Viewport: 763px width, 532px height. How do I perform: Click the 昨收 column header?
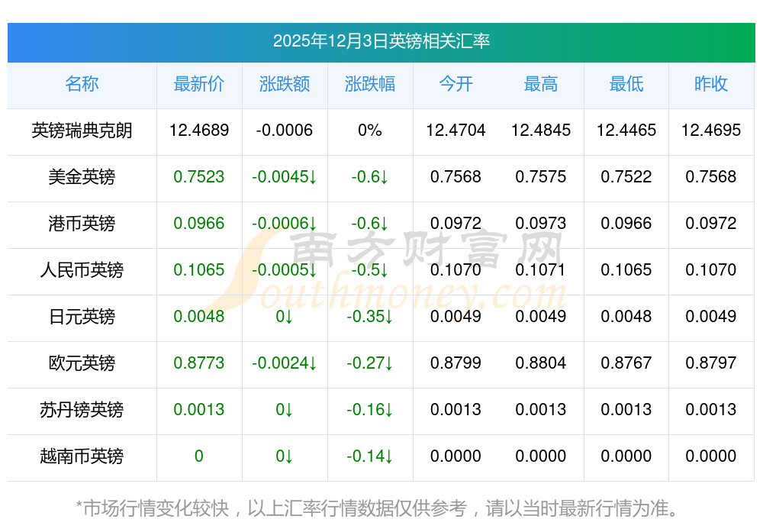click(711, 84)
